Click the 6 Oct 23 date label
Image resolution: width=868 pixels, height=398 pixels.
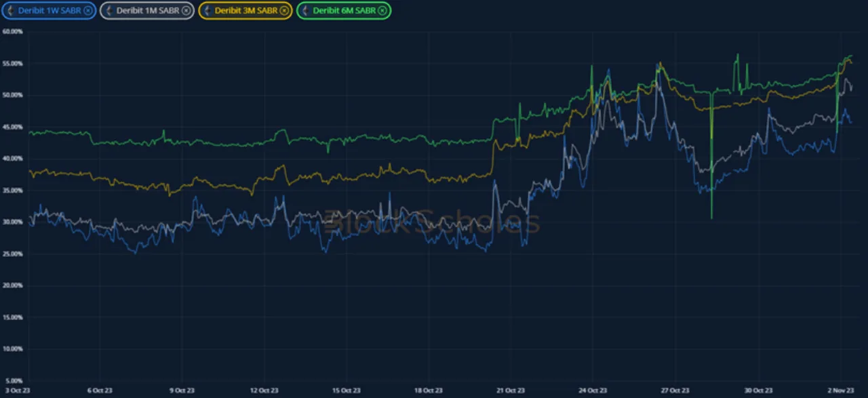click(x=100, y=391)
